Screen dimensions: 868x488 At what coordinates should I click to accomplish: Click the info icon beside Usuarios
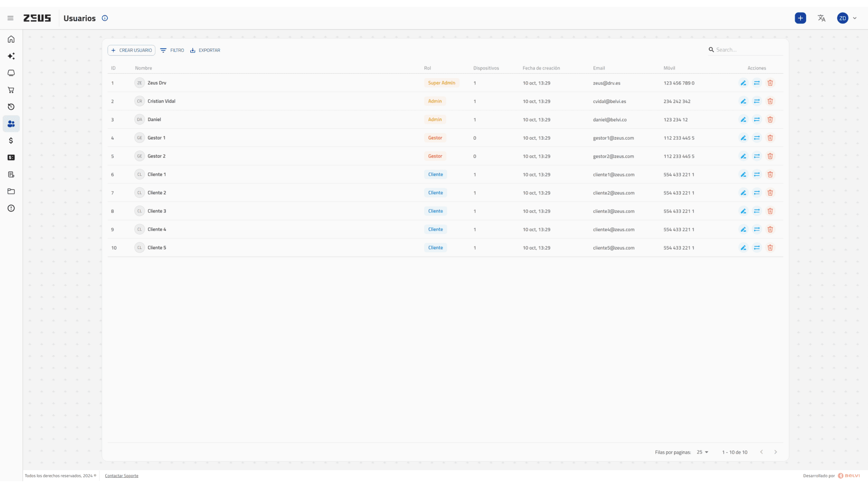[x=105, y=18]
